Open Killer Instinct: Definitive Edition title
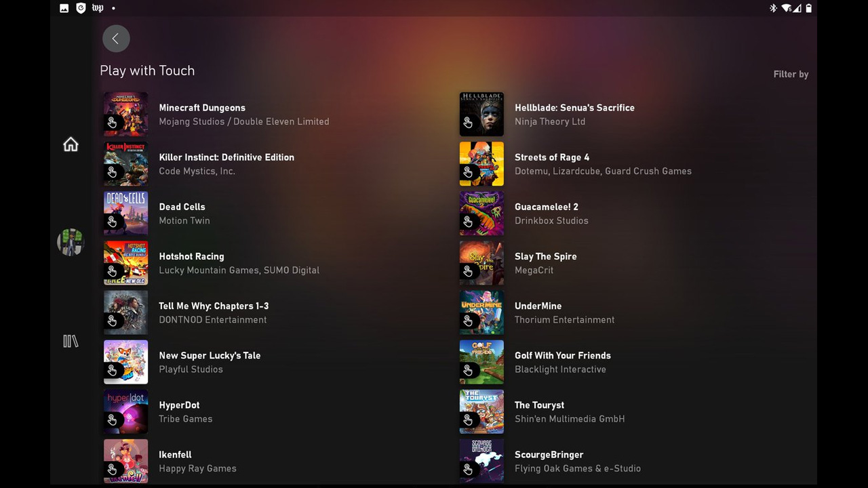Image resolution: width=868 pixels, height=488 pixels. coord(226,157)
